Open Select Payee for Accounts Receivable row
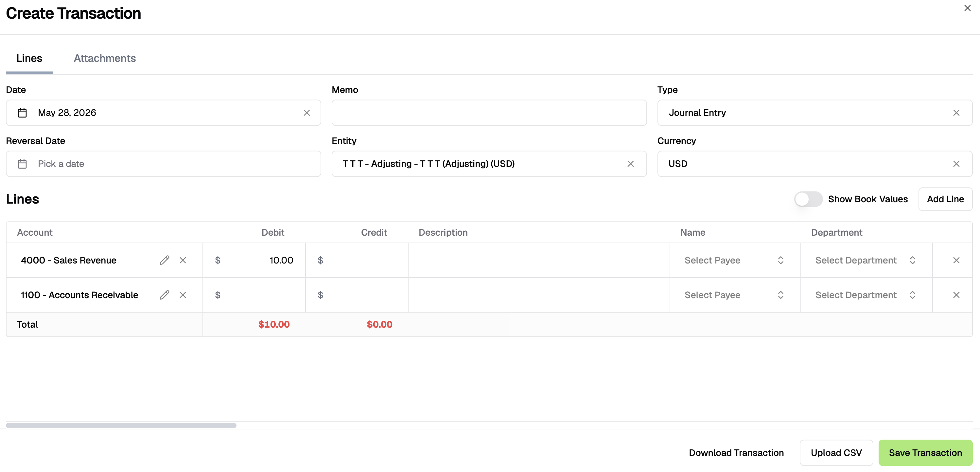The height and width of the screenshot is (472, 980). click(x=735, y=295)
